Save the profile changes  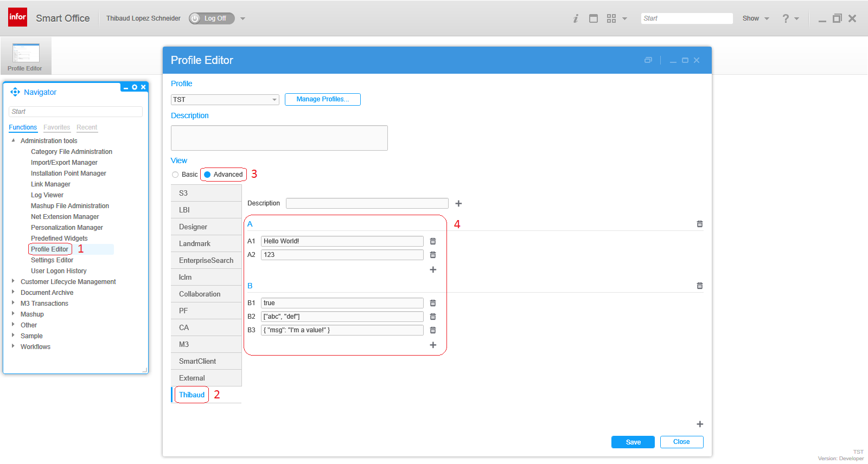(633, 442)
